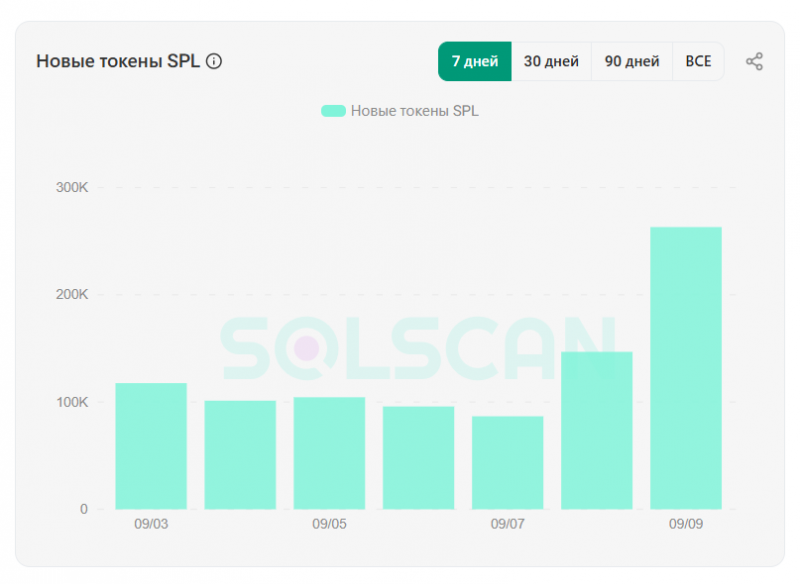
Task: Show all-time data with ВСЕ tab
Action: click(x=698, y=61)
